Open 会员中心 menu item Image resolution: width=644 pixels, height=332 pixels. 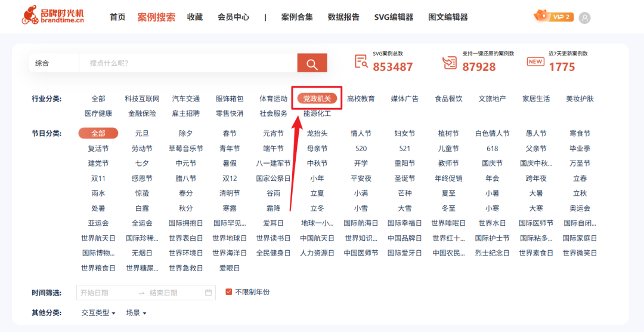click(233, 17)
